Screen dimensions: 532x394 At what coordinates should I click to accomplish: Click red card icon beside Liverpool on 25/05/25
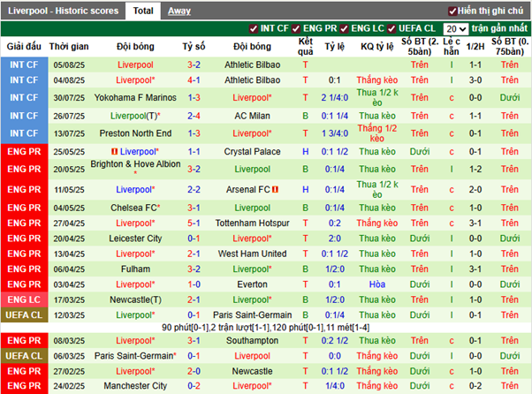tap(114, 152)
